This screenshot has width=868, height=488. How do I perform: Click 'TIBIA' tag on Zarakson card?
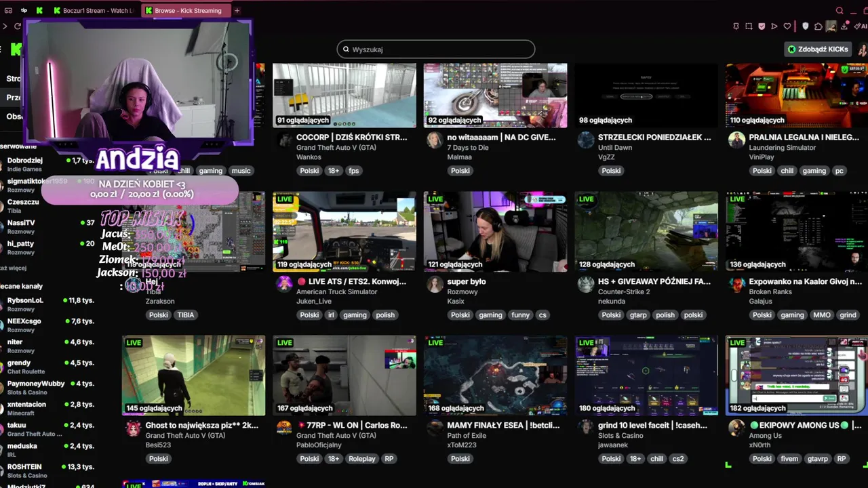point(186,315)
